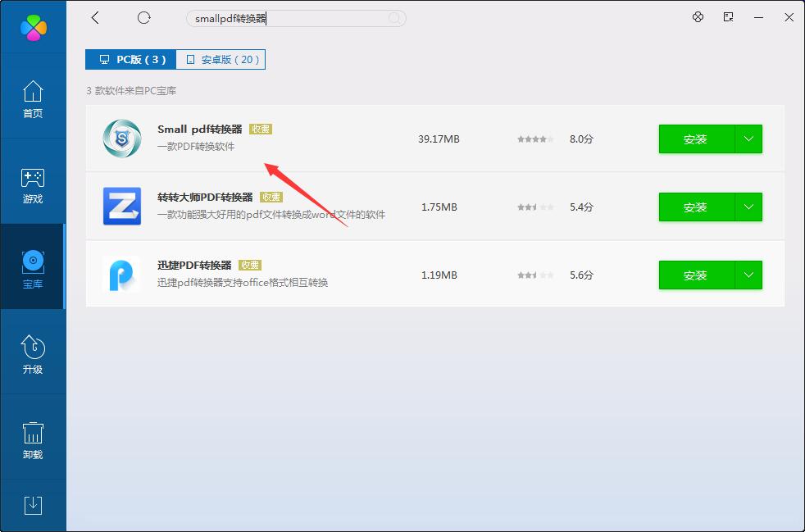This screenshot has width=805, height=532.
Task: Install 转转大师PDF转换器
Action: click(x=696, y=207)
